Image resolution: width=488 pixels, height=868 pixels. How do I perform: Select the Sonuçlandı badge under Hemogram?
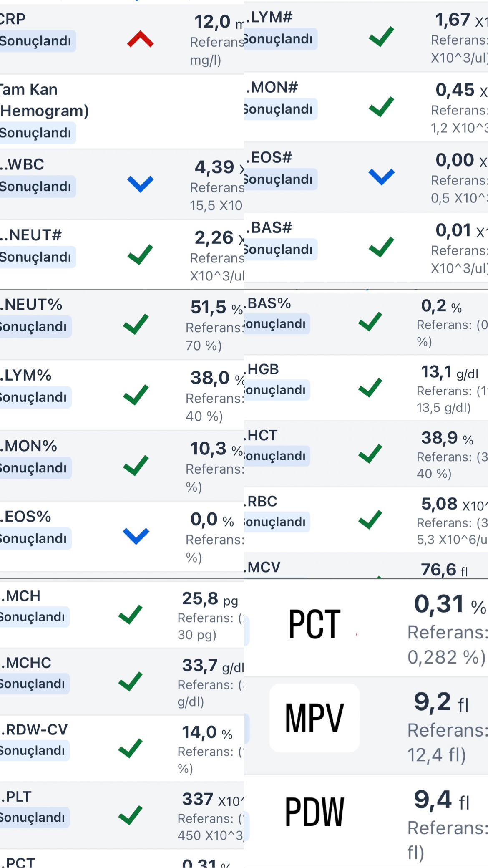(37, 133)
